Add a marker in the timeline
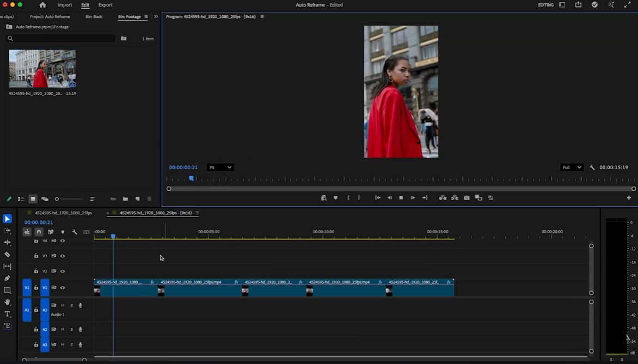 (x=63, y=232)
